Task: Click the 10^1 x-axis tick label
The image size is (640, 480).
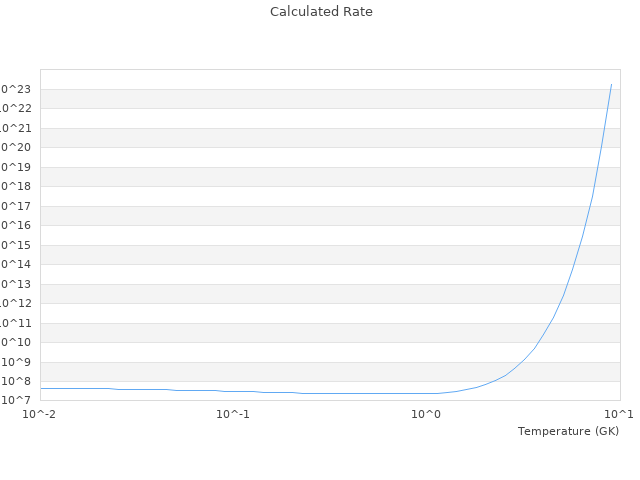Action: pos(618,414)
